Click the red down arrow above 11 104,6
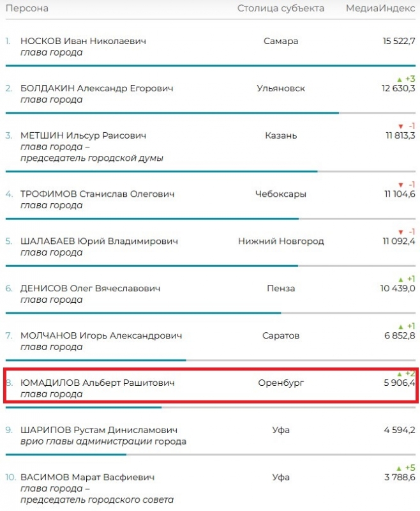 (401, 185)
